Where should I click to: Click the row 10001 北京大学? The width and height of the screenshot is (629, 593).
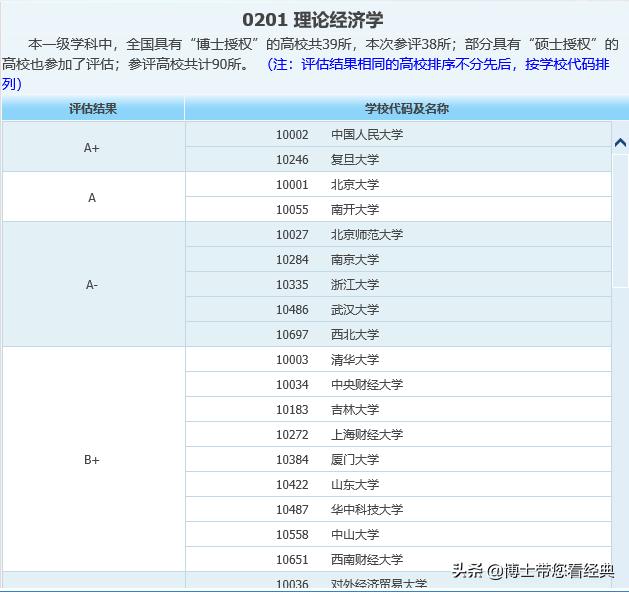[x=398, y=184]
